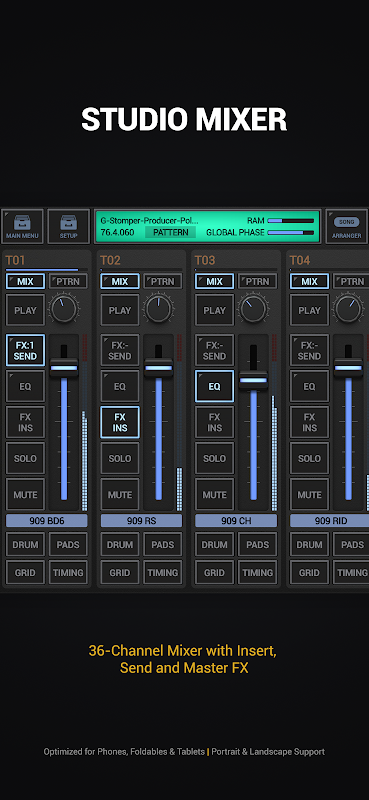The width and height of the screenshot is (369, 800).
Task: Click the T01 pan knob
Action: [64, 309]
